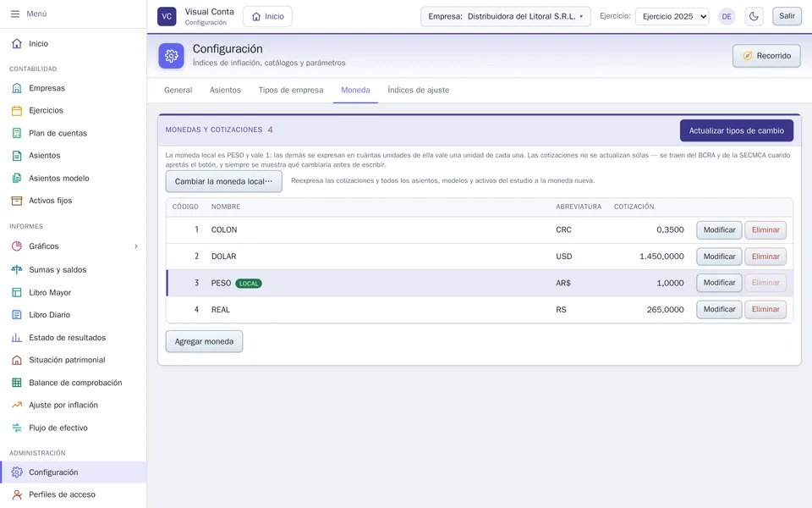Screen dimensions: 812x508
Task: Modify the DOLAR currency
Action: click(719, 257)
